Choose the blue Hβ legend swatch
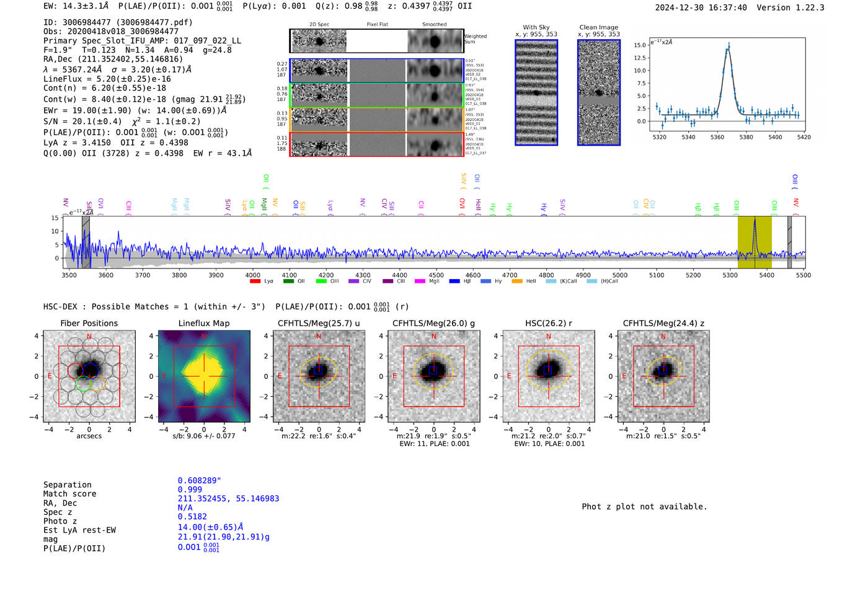This screenshot has width=868, height=591. click(454, 281)
